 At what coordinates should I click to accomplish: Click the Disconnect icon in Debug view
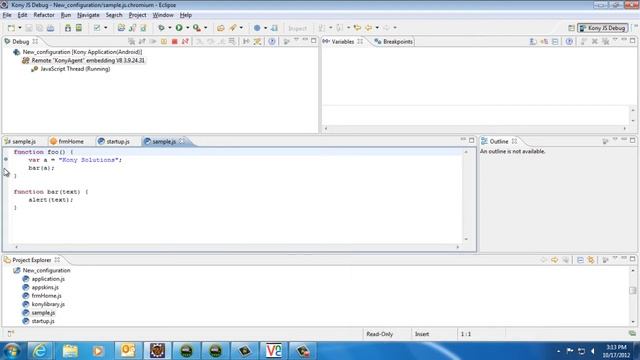click(185, 42)
